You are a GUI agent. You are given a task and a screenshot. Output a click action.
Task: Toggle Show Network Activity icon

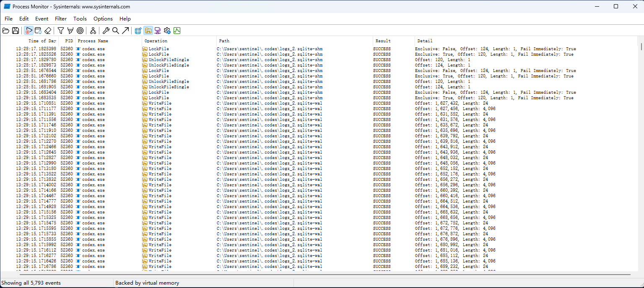click(158, 31)
